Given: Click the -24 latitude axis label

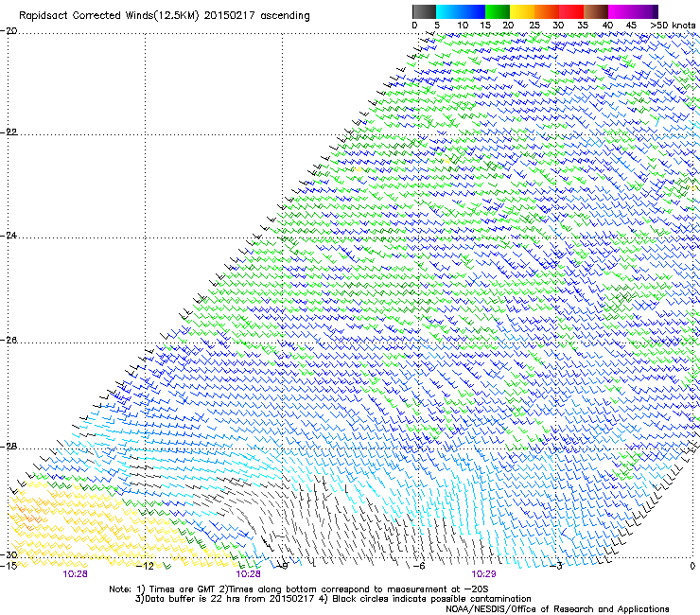Looking at the screenshot, I should [9, 236].
